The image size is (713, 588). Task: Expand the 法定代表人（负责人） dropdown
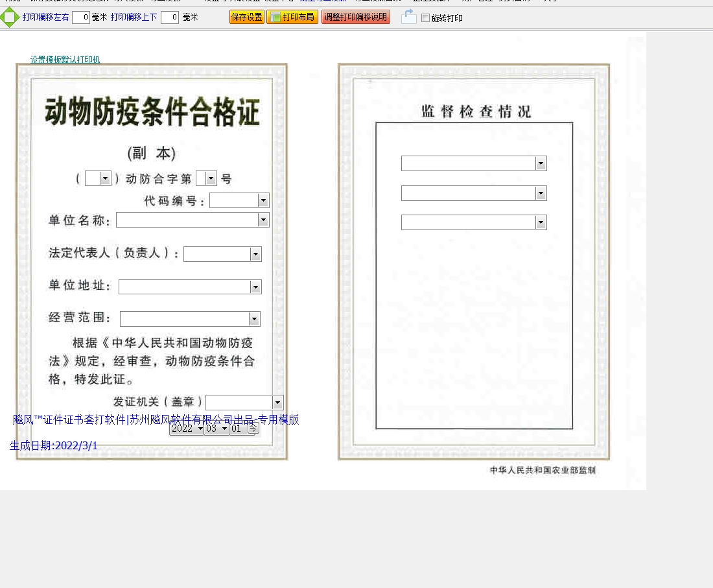pos(255,254)
